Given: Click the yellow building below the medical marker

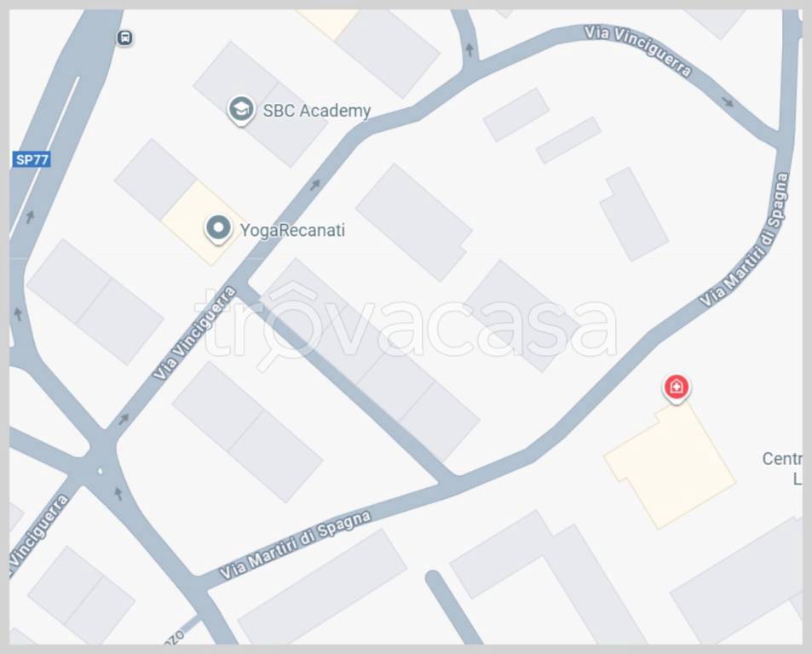Looking at the screenshot, I should (x=670, y=466).
